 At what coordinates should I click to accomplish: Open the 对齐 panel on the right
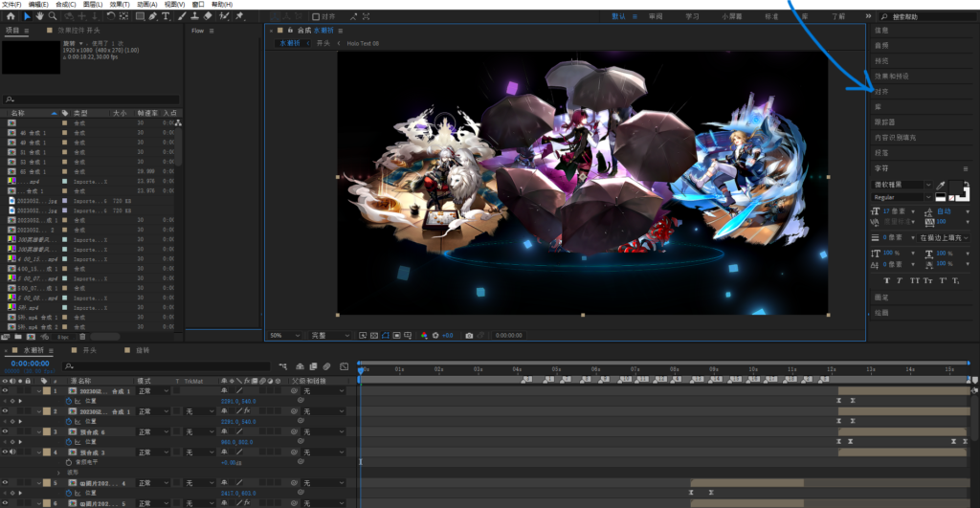pyautogui.click(x=881, y=91)
